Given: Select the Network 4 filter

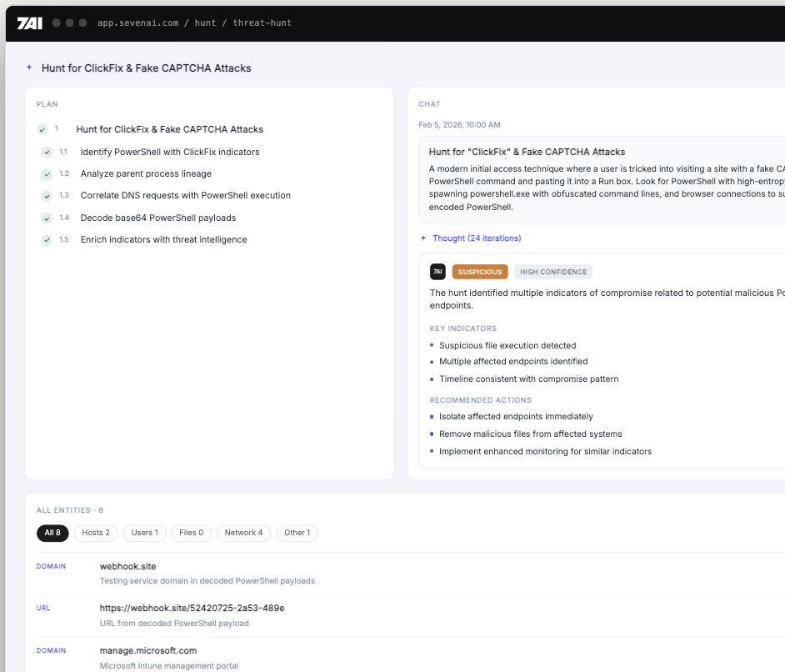Looking at the screenshot, I should 243,533.
